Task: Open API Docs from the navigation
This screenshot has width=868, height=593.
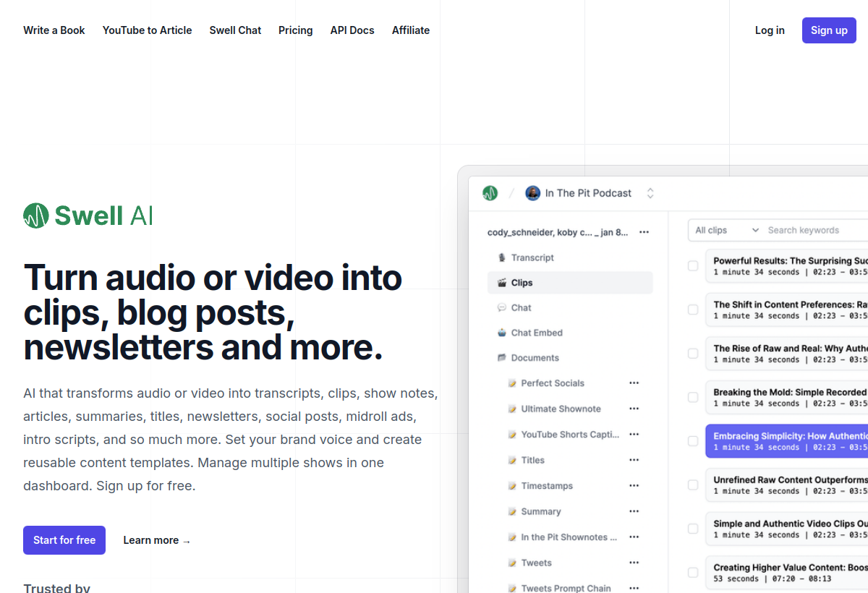Action: coord(352,30)
